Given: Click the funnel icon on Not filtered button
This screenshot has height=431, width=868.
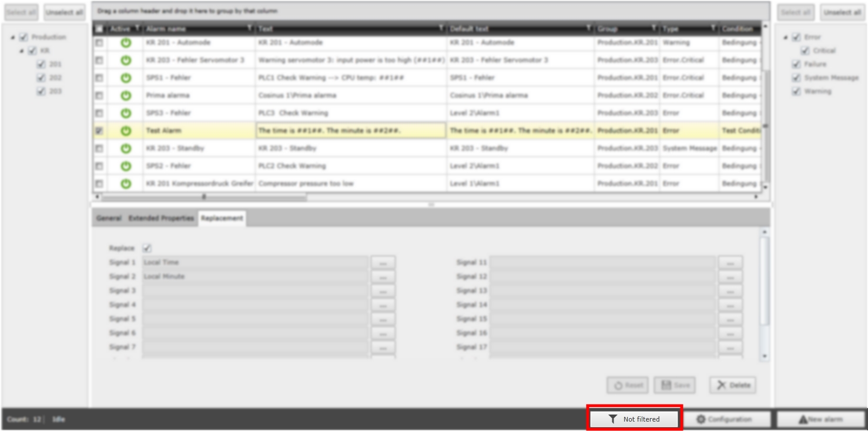Looking at the screenshot, I should point(612,419).
